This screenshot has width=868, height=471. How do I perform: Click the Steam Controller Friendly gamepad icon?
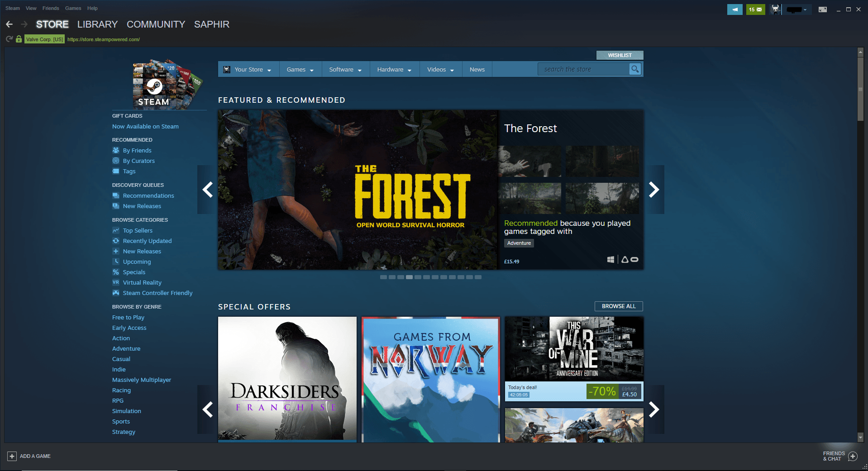116,293
